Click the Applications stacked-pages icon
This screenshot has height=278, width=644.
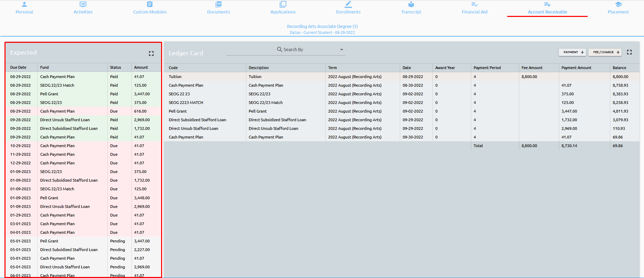[283, 4]
